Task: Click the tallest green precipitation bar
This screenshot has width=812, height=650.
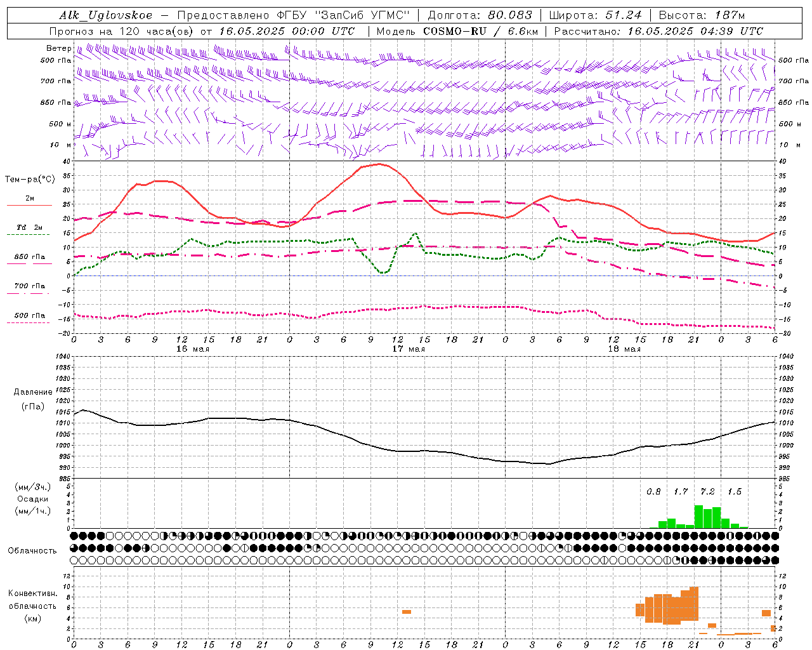Action: point(698,517)
